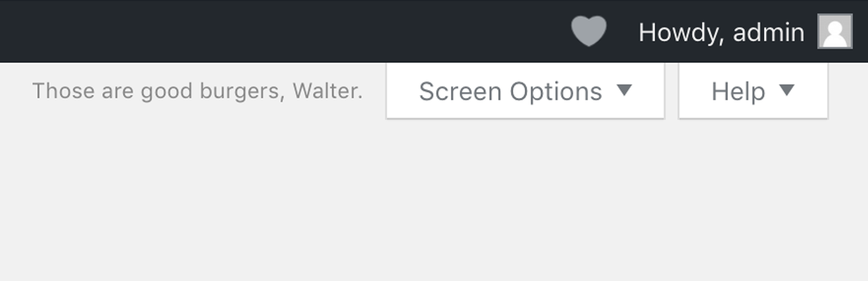Viewport: 868px width, 281px height.
Task: Expand the Help panel
Action: click(x=753, y=90)
